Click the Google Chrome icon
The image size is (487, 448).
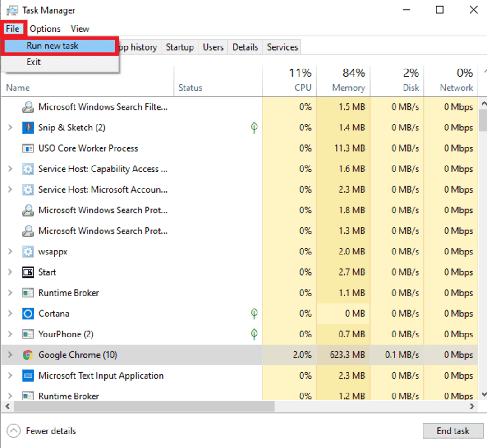28,355
